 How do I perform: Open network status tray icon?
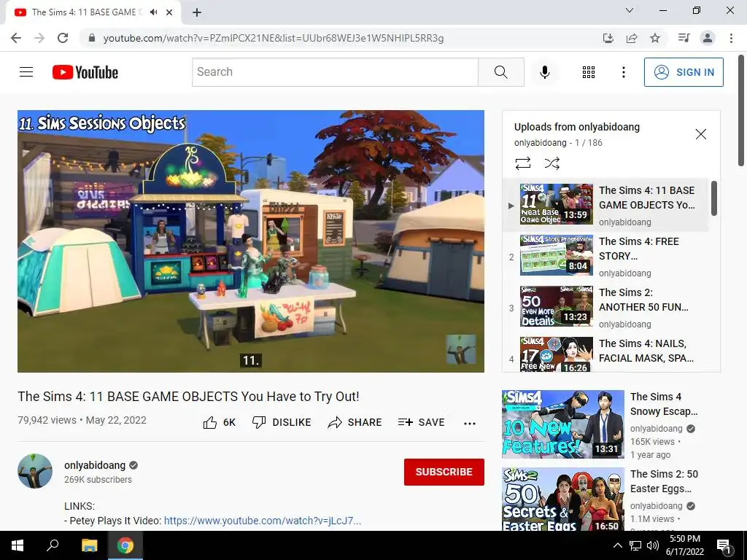tap(635, 545)
